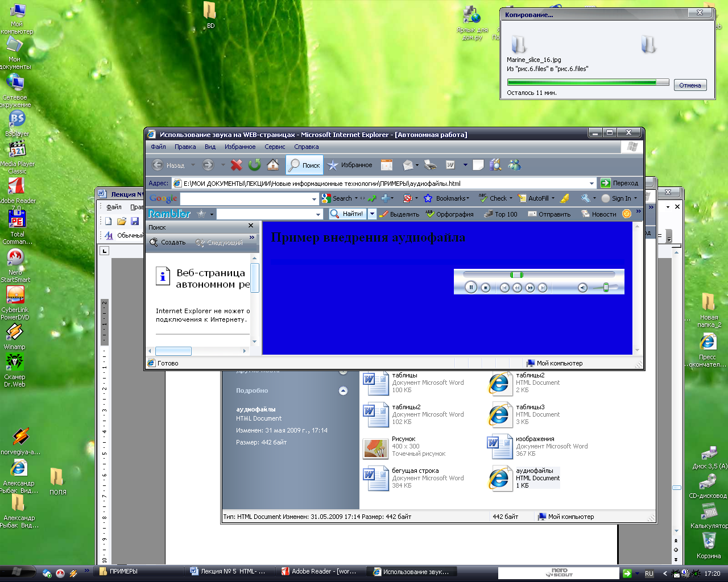The image size is (728, 582).
Task: Click the Google Bookmarks star button
Action: pyautogui.click(x=447, y=198)
